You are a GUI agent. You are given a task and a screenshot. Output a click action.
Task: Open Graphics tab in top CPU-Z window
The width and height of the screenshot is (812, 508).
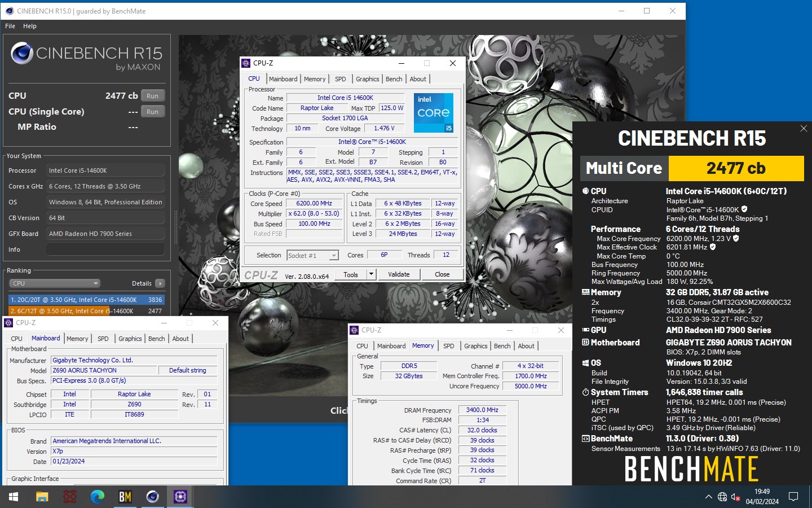(x=368, y=79)
